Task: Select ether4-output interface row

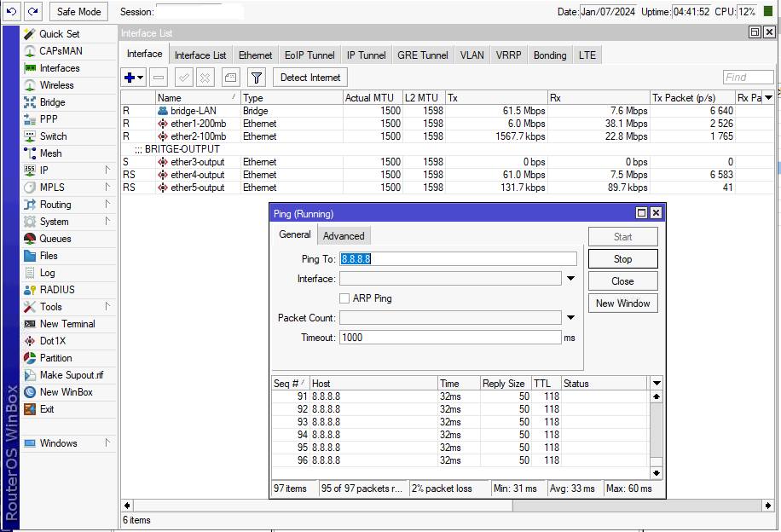Action: coord(448,175)
